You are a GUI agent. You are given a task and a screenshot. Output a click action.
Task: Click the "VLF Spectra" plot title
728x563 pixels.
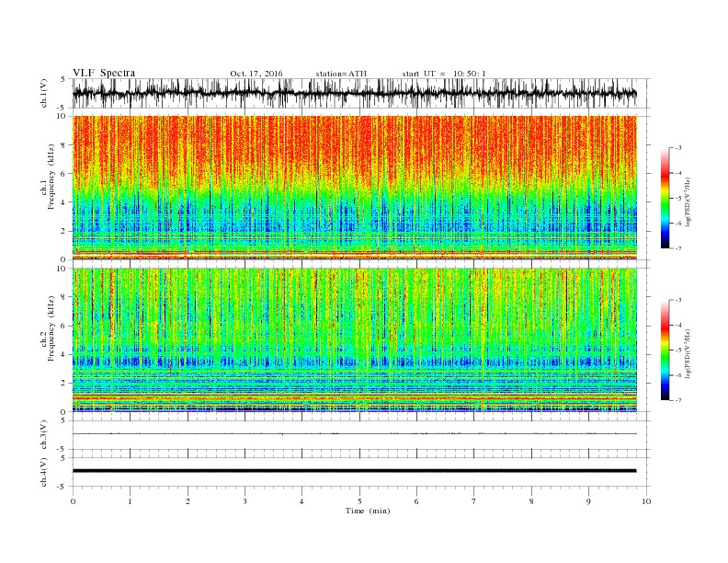[x=104, y=73]
